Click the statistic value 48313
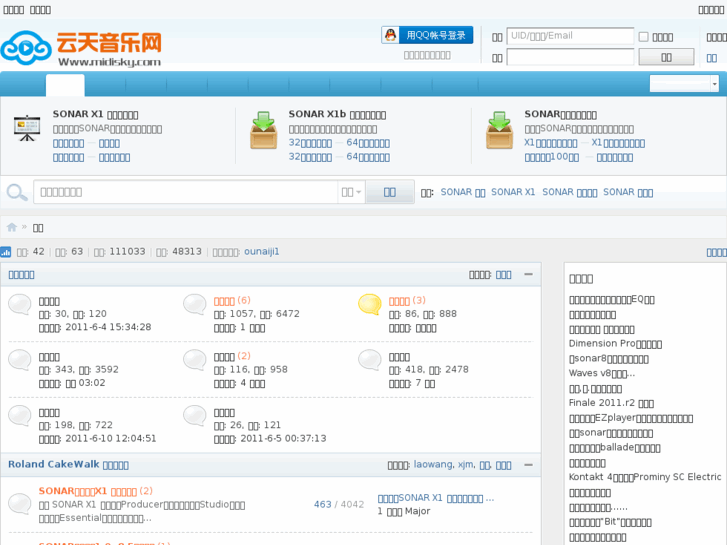727x545 pixels. tap(187, 251)
